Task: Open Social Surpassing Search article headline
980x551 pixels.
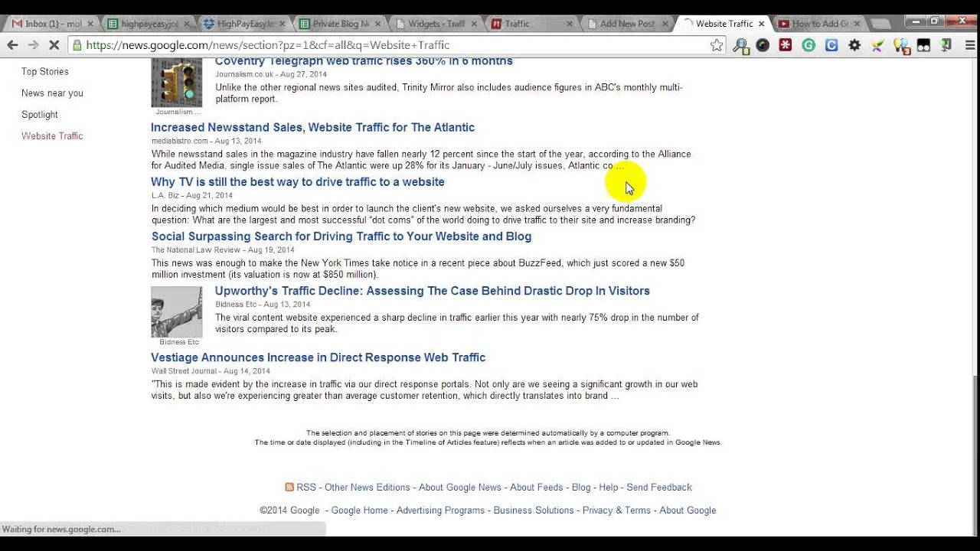Action: pyautogui.click(x=341, y=236)
